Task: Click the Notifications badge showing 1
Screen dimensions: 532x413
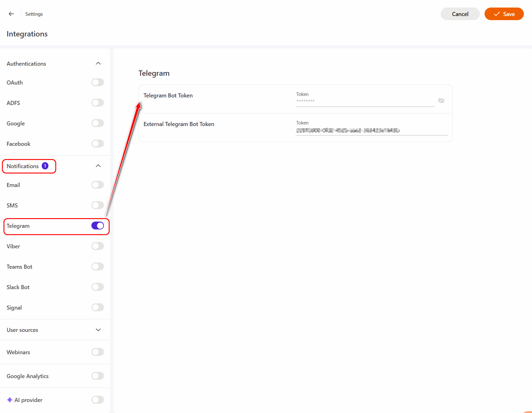Action: coord(45,166)
